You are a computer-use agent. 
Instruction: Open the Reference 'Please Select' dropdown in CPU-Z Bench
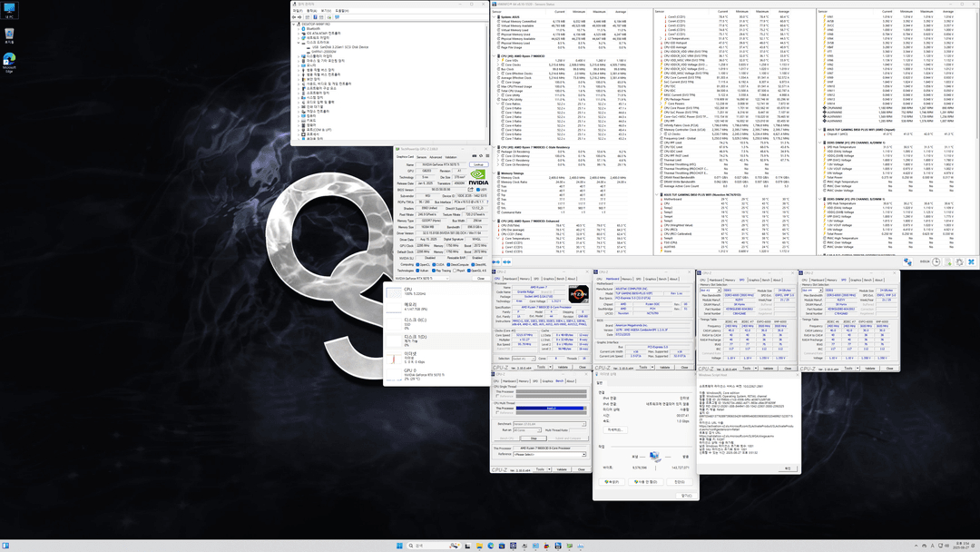(549, 455)
